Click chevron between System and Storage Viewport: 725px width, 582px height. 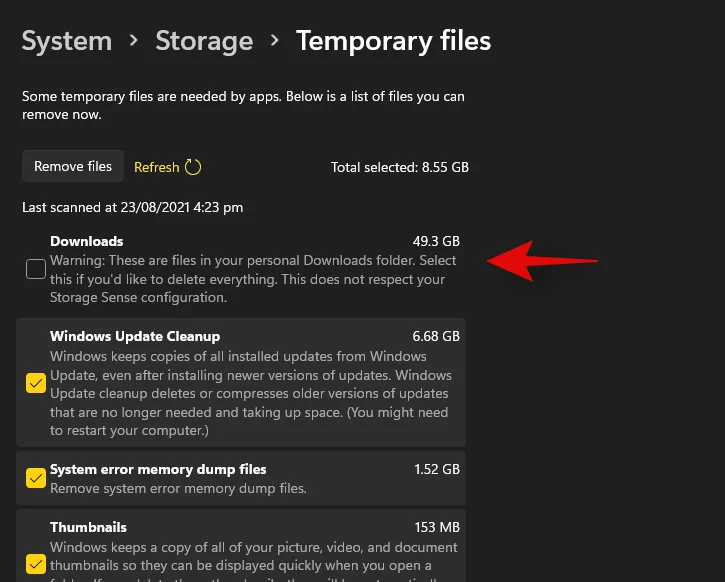coord(134,42)
